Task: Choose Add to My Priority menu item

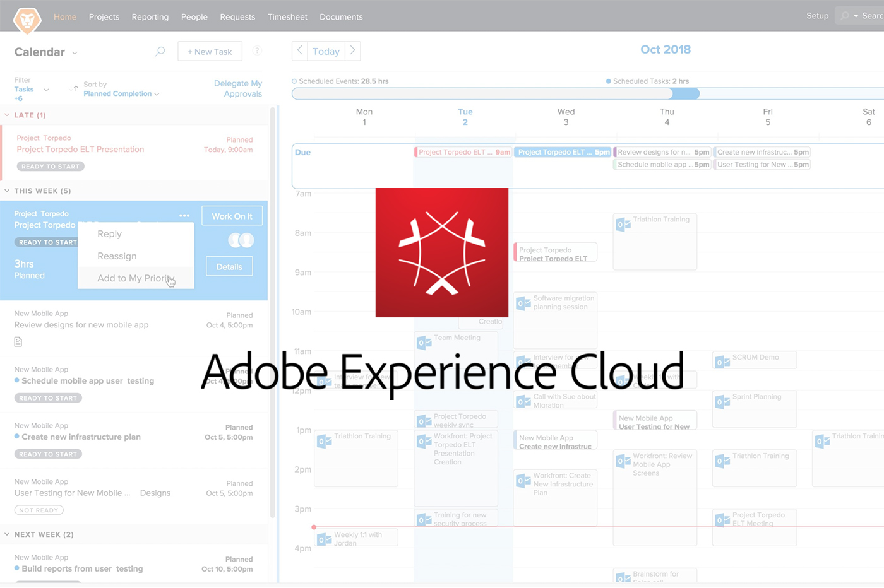Action: tap(136, 278)
